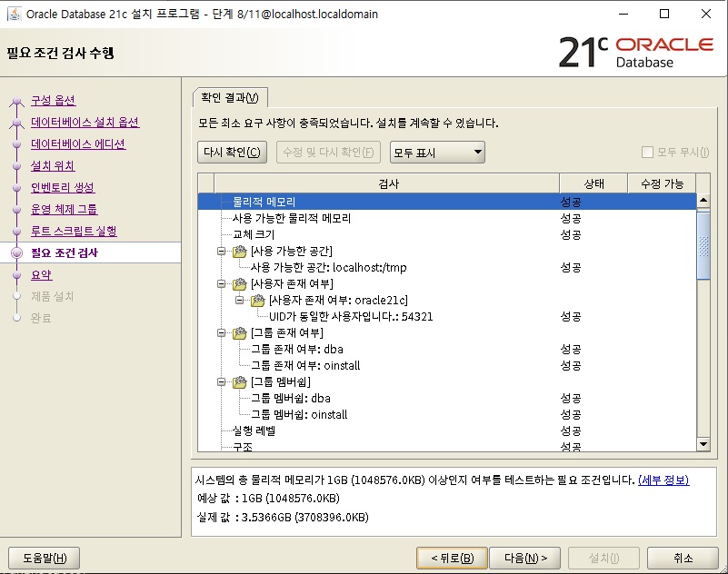Viewport: 728px width, 574px height.
Task: Go to the 데이터베이스 설치 옵션 step
Action: click(x=85, y=123)
